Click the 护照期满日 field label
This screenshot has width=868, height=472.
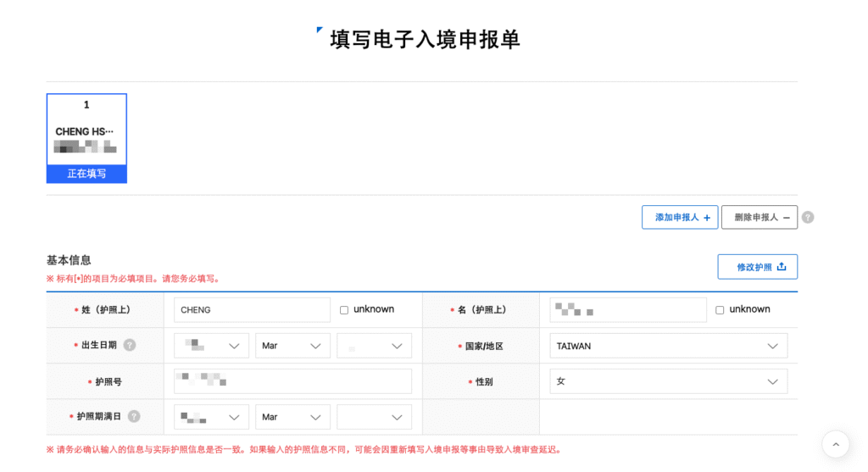tap(98, 417)
